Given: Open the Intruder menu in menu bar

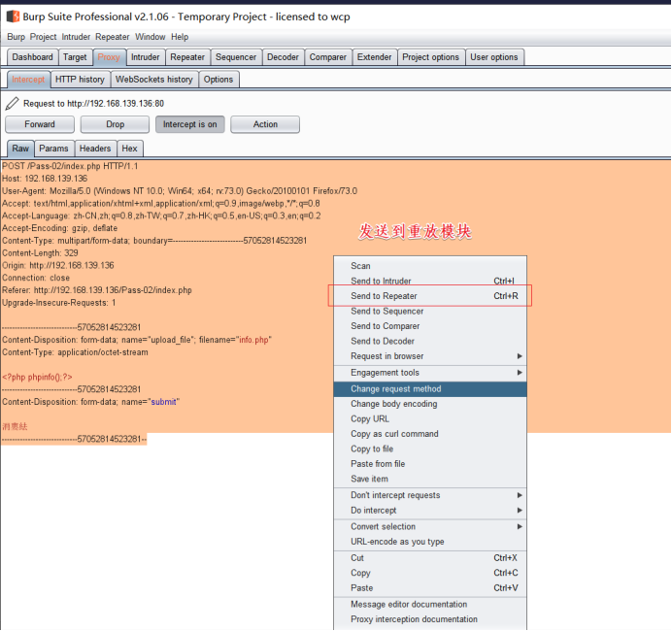Looking at the screenshot, I should 76,37.
